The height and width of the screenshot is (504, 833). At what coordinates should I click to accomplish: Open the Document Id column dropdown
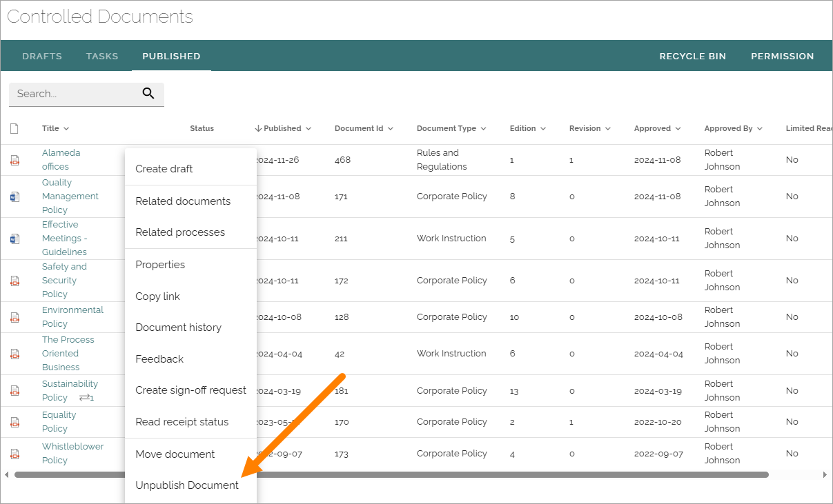[391, 129]
